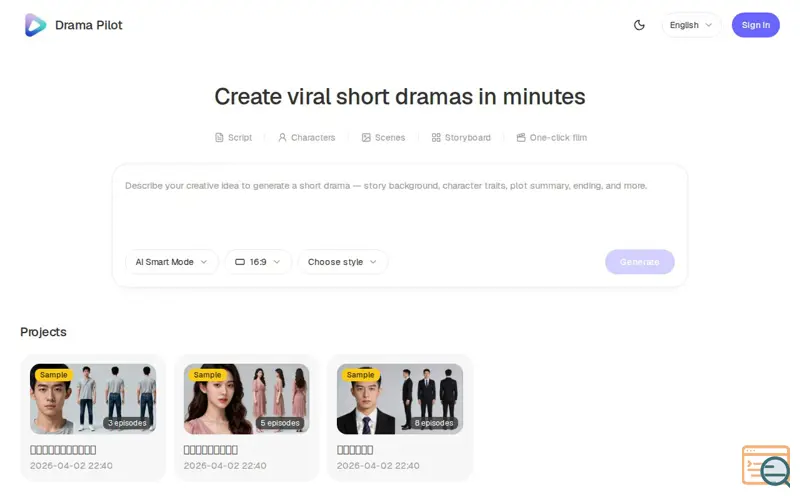Image resolution: width=800 pixels, height=500 pixels.
Task: Click the 8 episodes label
Action: coord(434,423)
